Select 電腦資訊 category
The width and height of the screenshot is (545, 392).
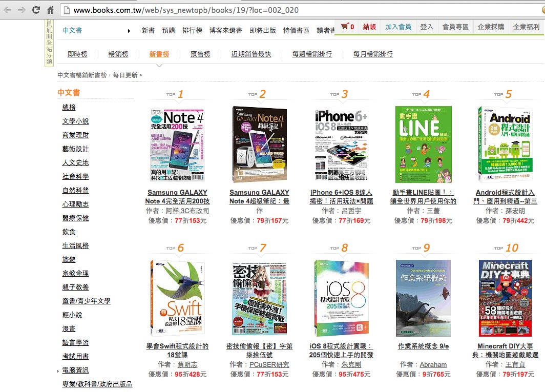(x=75, y=370)
